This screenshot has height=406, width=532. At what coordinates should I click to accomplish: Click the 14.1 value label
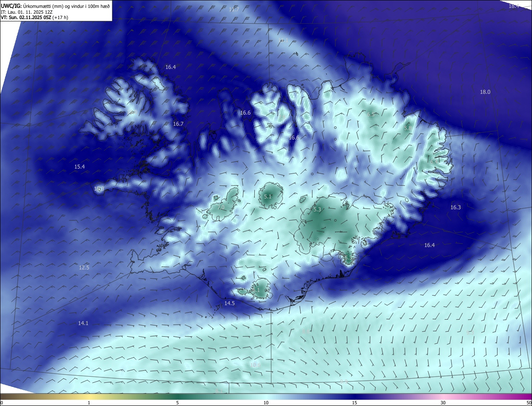pyautogui.click(x=83, y=323)
